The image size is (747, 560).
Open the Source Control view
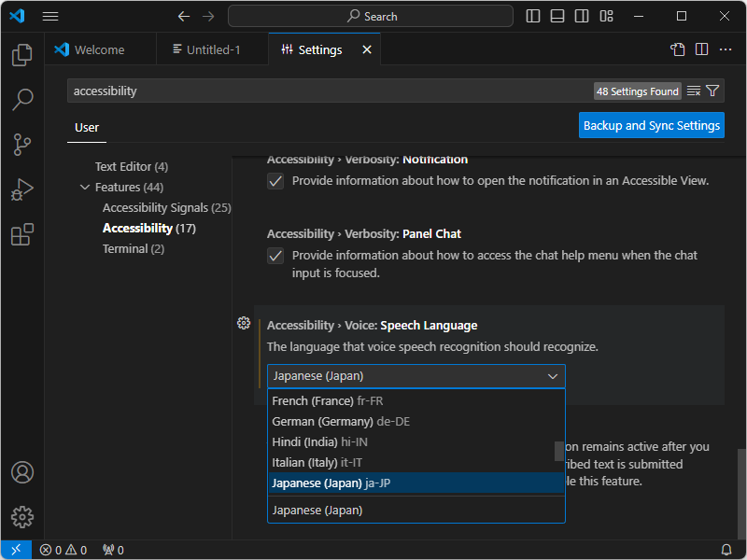[x=22, y=145]
